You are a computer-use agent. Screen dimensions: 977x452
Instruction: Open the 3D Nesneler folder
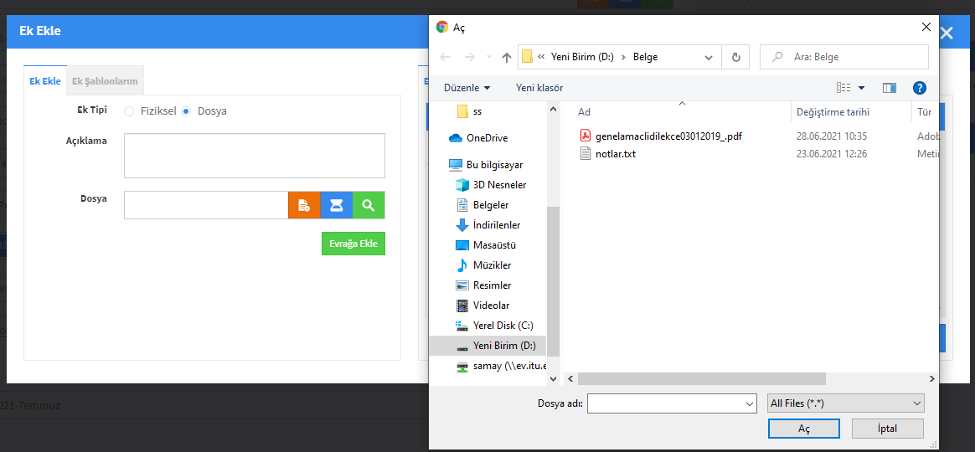point(491,185)
